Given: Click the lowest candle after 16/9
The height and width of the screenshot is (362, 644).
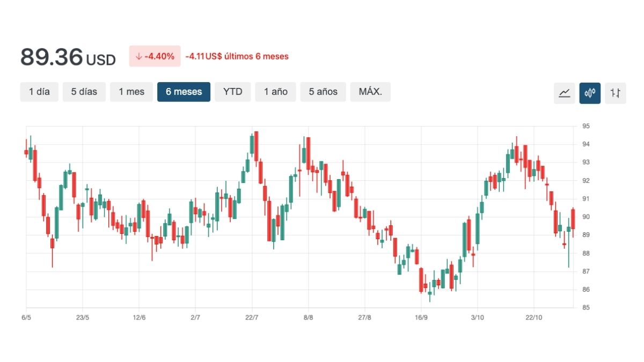Looking at the screenshot, I should 430,293.
